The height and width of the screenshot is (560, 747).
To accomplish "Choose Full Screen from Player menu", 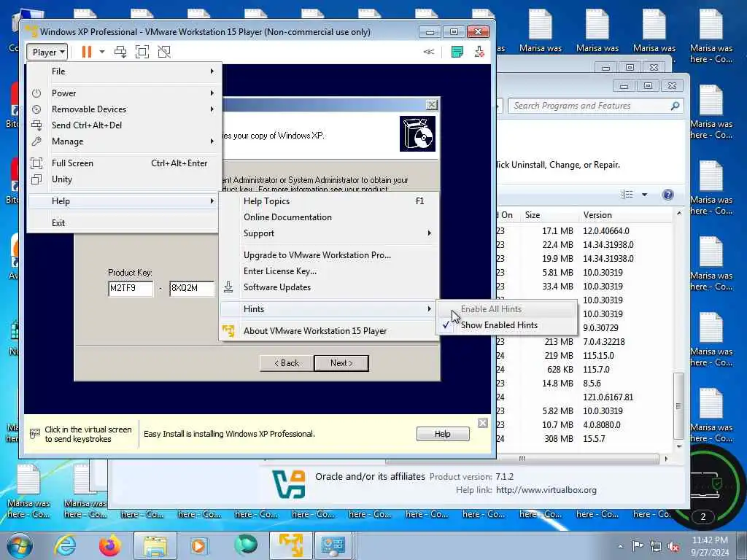I will tap(125, 163).
